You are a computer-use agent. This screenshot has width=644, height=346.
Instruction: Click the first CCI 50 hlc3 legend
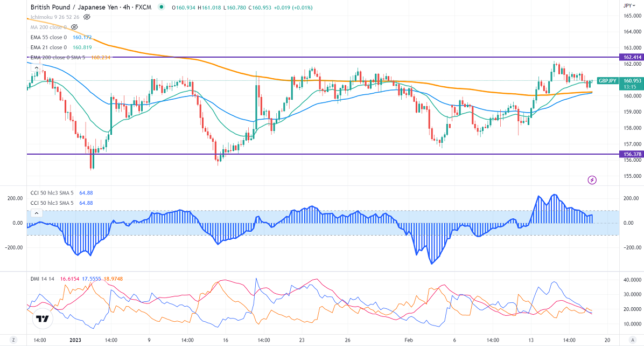[51, 193]
